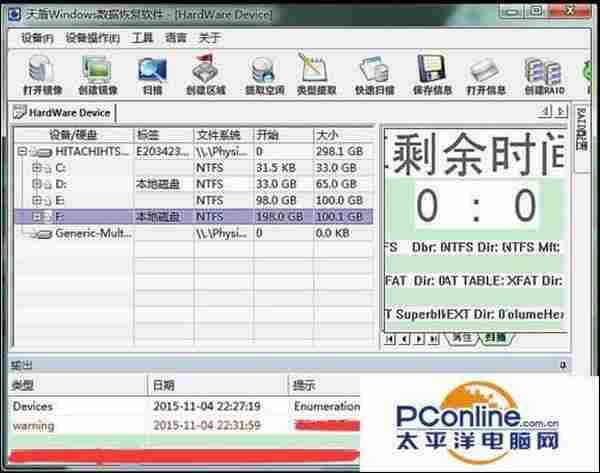Open the 工具 (Tools) menu
600x473 pixels.
pyautogui.click(x=143, y=38)
